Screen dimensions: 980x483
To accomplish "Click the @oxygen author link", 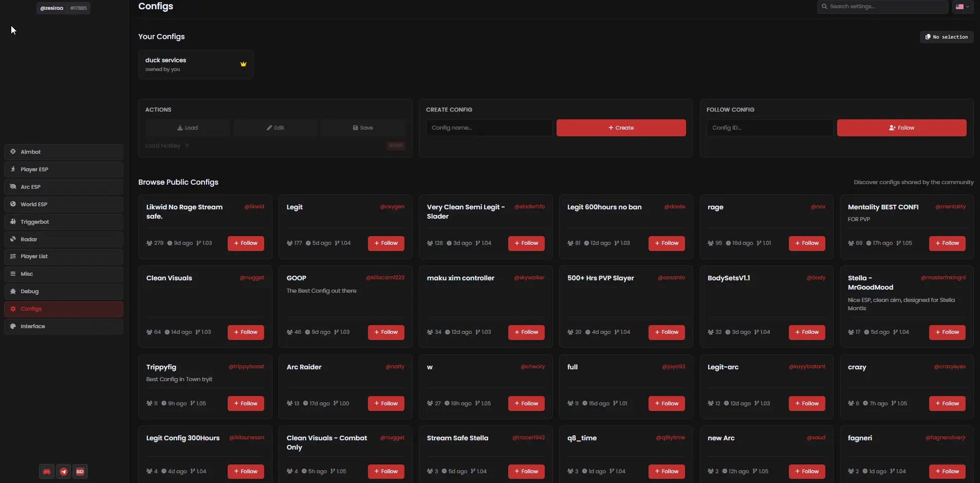I will tap(392, 207).
